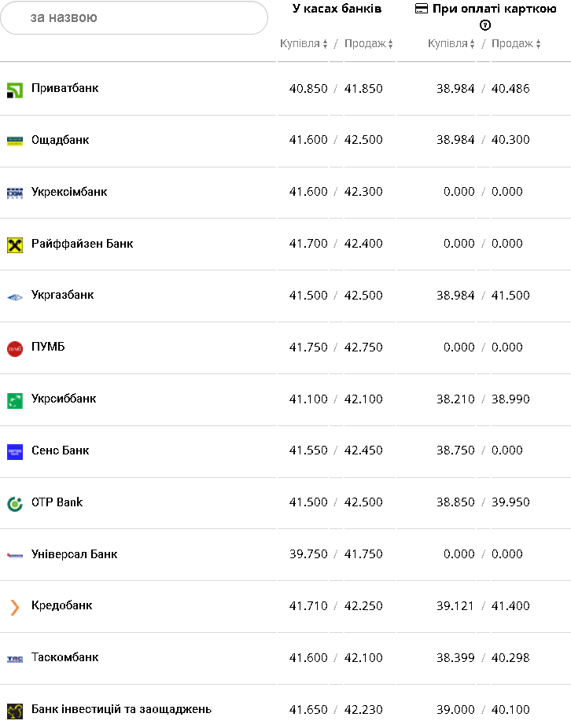Click the ПУМБ red logo icon

15,348
